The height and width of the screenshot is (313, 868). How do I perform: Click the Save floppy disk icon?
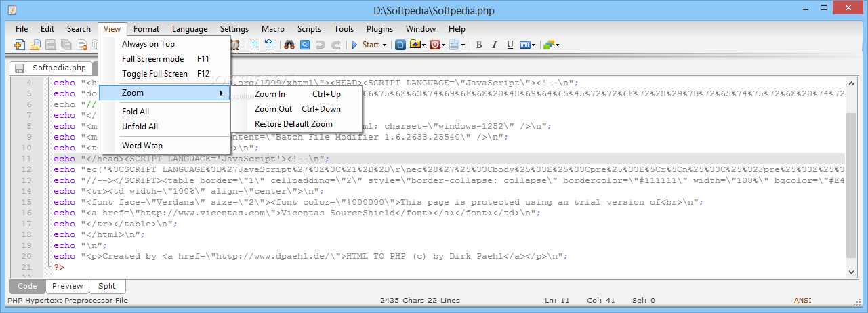(x=51, y=45)
